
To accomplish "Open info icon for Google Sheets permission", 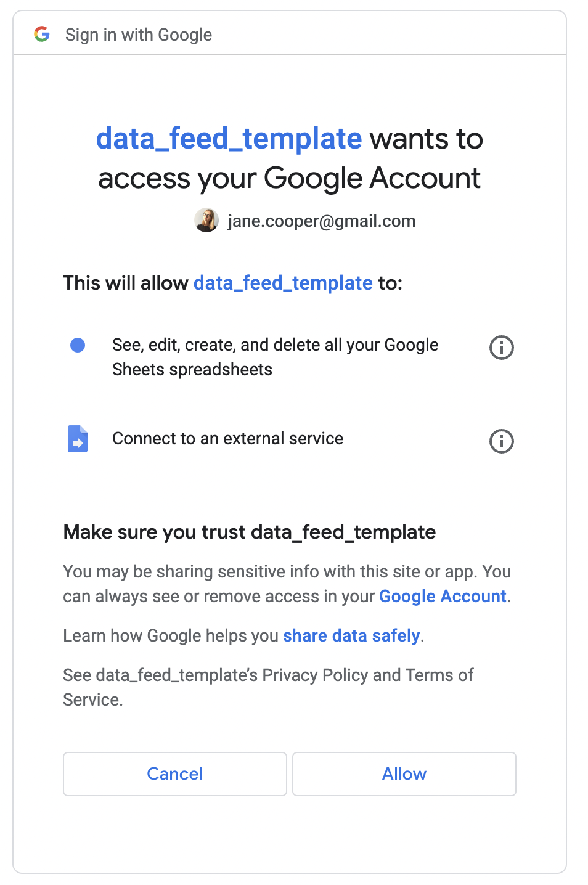I will coord(501,348).
